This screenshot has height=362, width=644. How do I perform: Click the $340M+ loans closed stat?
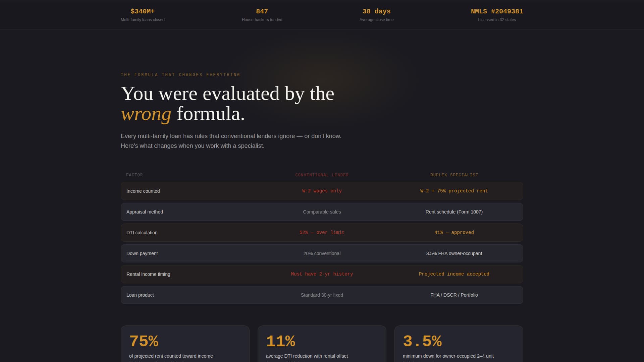pyautogui.click(x=143, y=15)
